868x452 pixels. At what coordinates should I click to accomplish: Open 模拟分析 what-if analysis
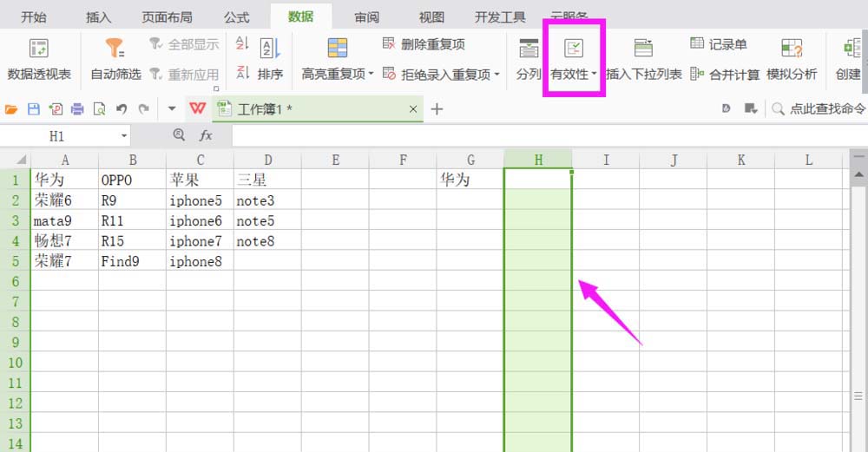[x=792, y=60]
